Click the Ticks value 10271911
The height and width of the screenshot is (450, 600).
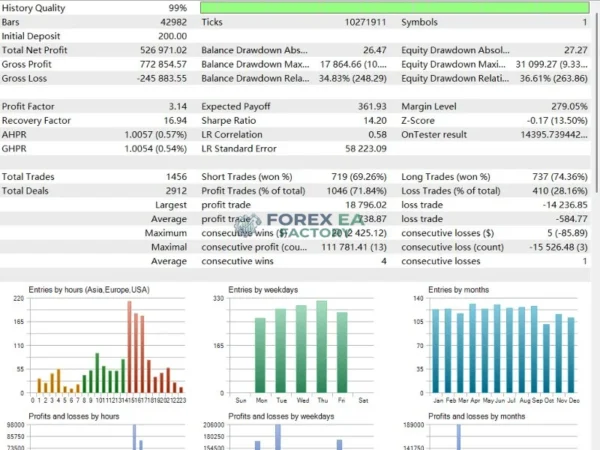tap(365, 22)
